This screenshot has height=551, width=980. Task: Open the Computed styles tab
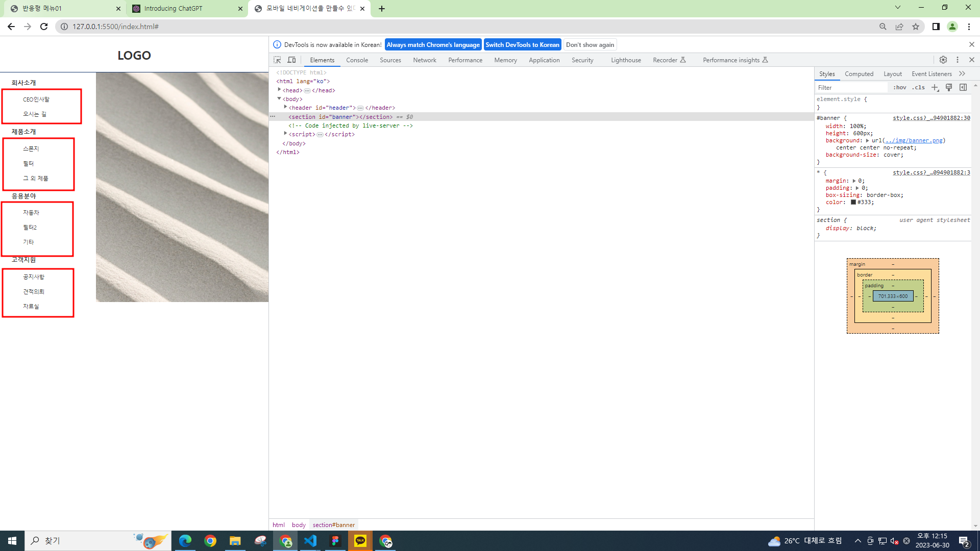pyautogui.click(x=859, y=73)
